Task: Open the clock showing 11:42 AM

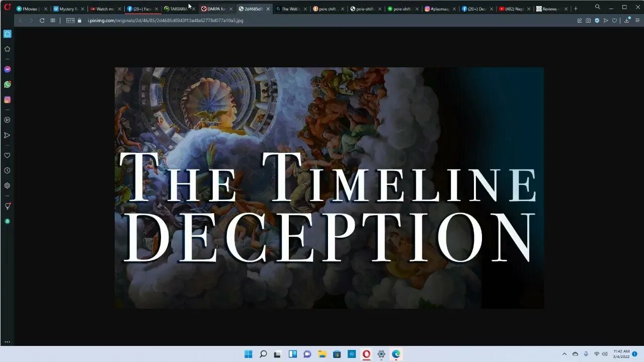Action: click(621, 354)
